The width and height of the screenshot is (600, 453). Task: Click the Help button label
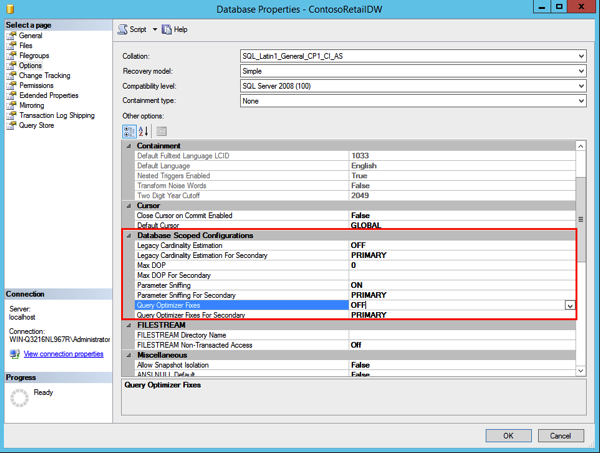[181, 29]
